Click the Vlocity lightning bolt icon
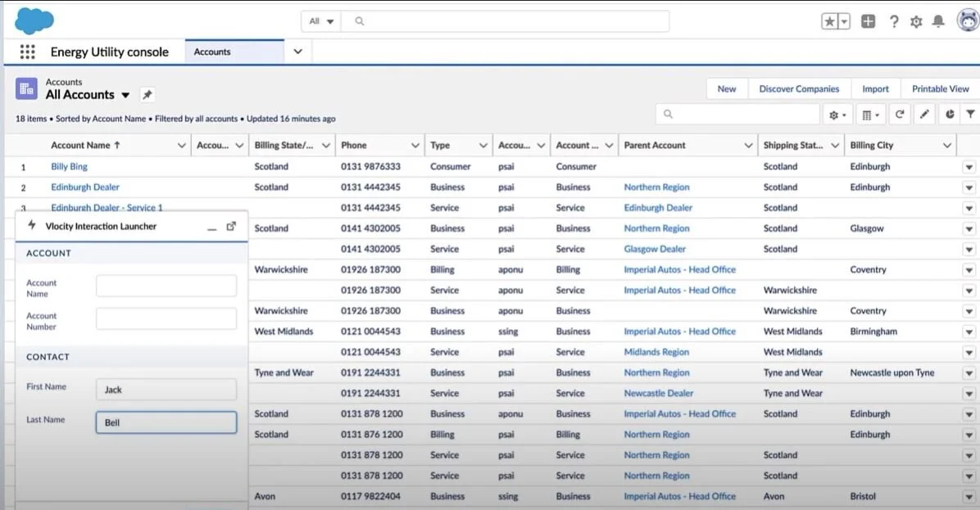This screenshot has width=980, height=510. 32,225
